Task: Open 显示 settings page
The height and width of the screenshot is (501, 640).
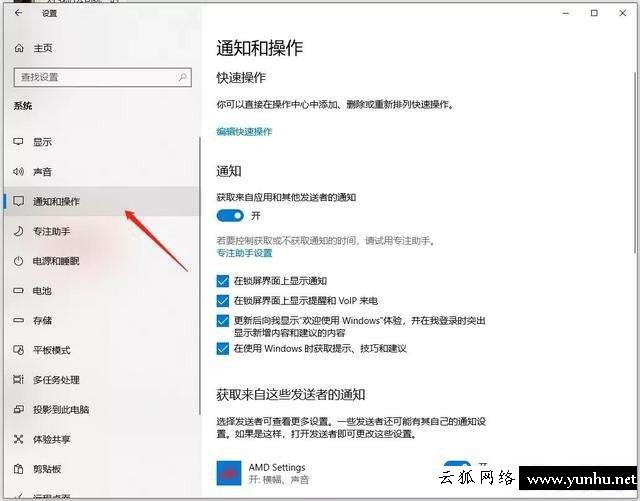Action: (102, 142)
